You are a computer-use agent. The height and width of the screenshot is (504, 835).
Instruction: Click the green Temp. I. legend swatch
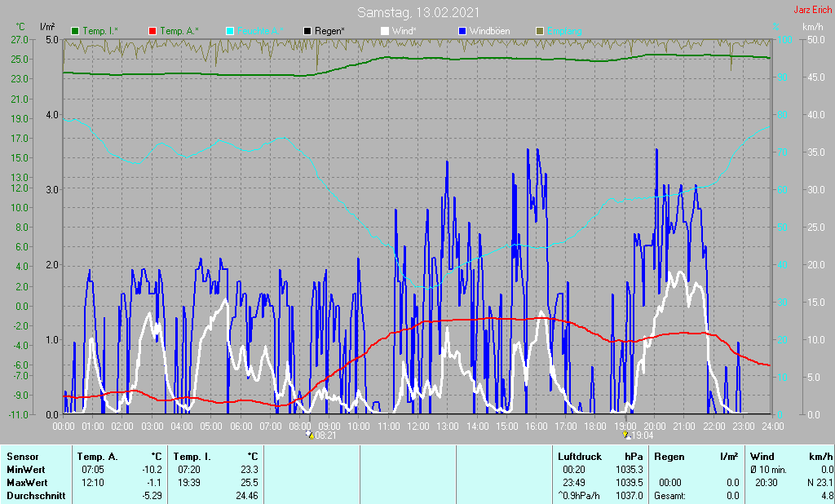click(x=76, y=31)
